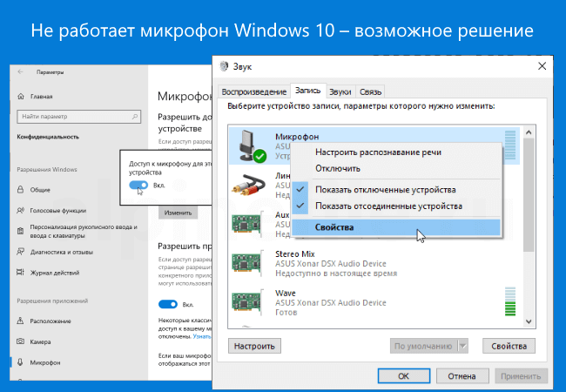Click the search magnifier in Найти параметр

[135, 117]
